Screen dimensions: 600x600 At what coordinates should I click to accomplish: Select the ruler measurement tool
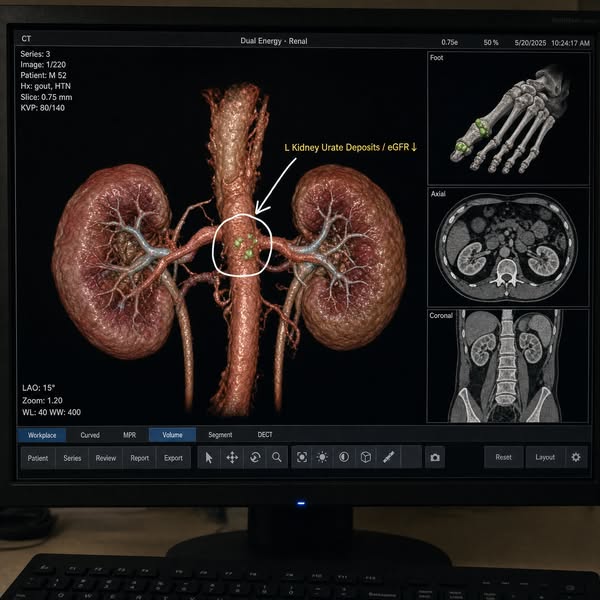(388, 457)
